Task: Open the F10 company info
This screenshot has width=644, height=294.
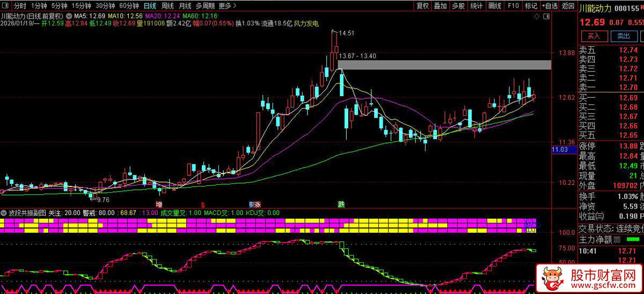Action: [513, 6]
